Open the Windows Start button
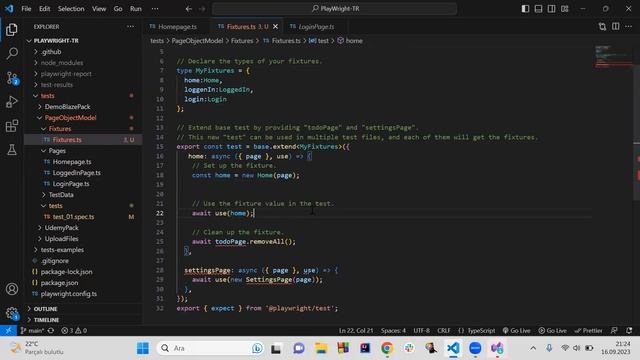This screenshot has height=360, width=640. coord(143,348)
